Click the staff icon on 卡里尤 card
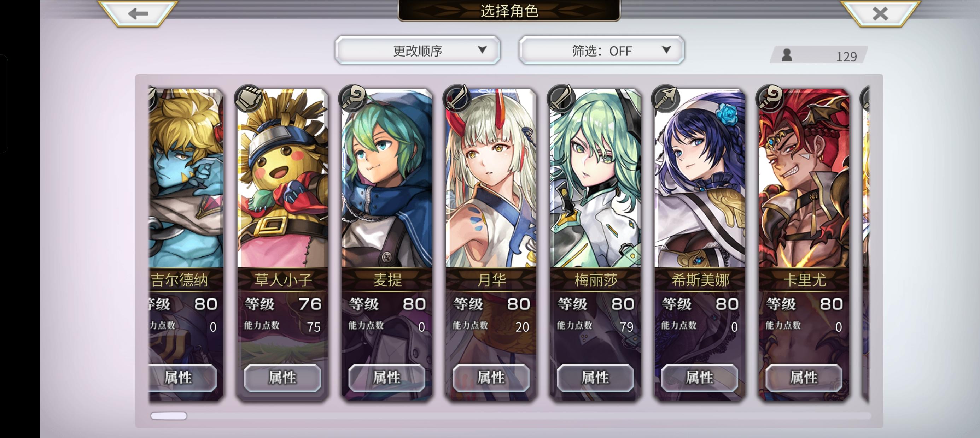 click(770, 99)
